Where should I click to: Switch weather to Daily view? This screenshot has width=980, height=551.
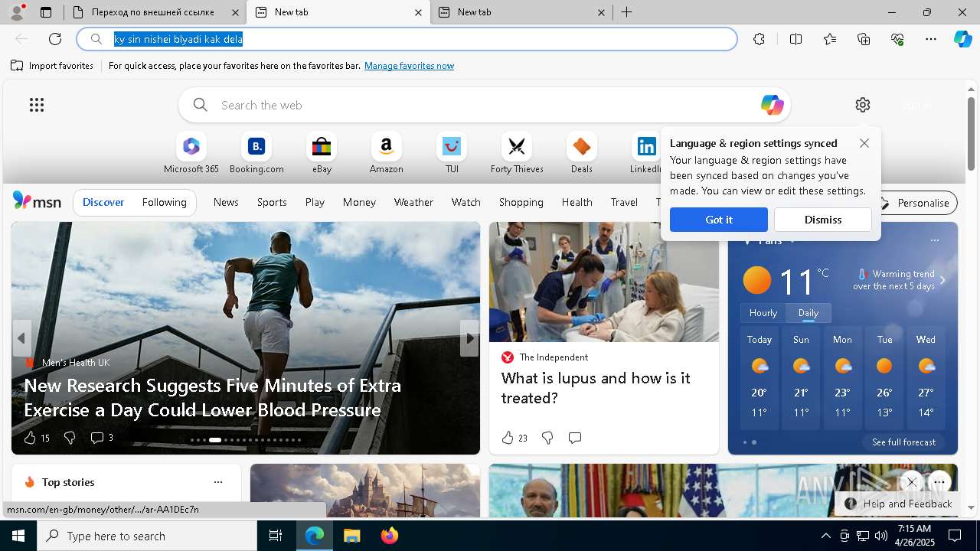pos(808,313)
